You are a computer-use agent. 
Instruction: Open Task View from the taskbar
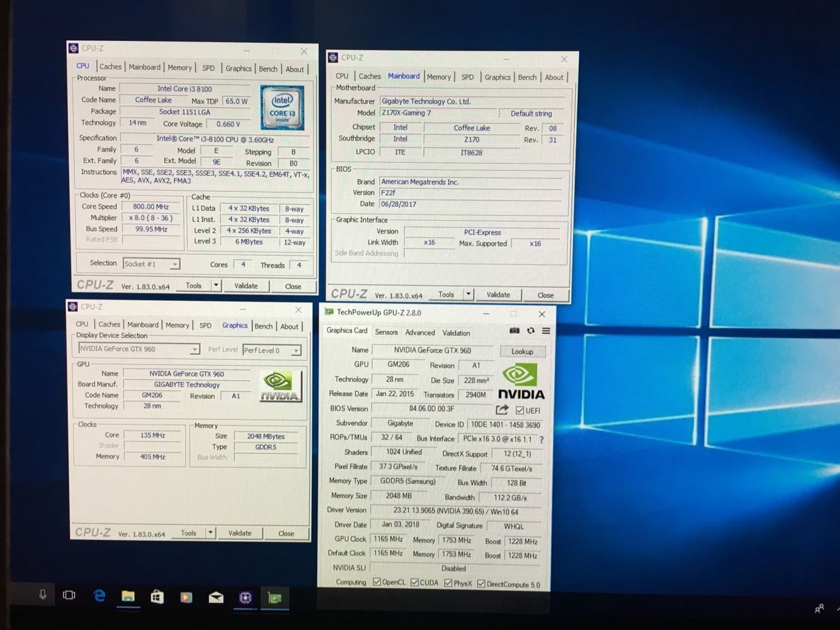(69, 595)
